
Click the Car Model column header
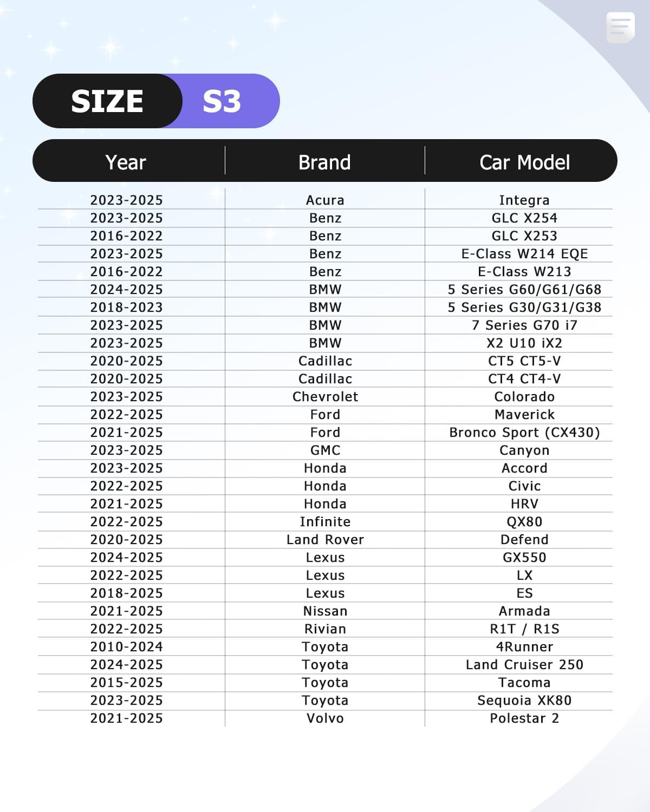524,162
